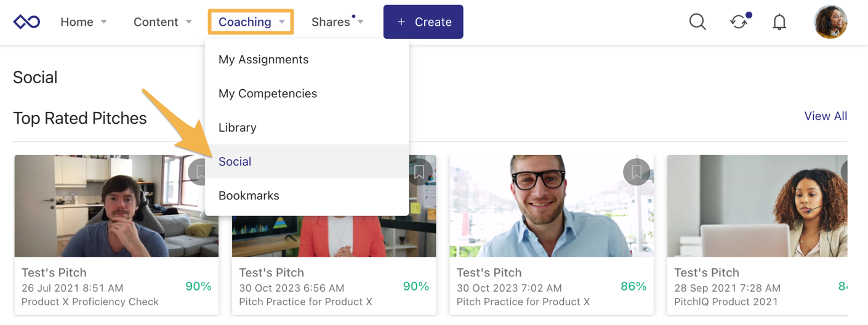Open the search magnifier icon
This screenshot has width=868, height=325.
(697, 22)
